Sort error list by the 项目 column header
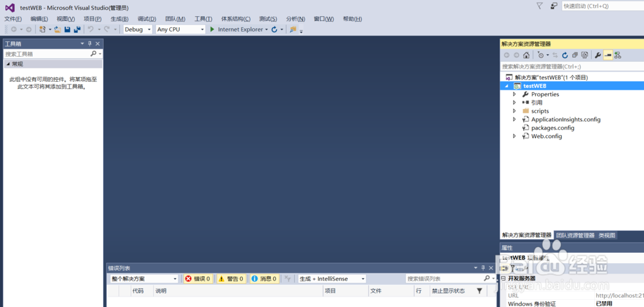 [346, 291]
